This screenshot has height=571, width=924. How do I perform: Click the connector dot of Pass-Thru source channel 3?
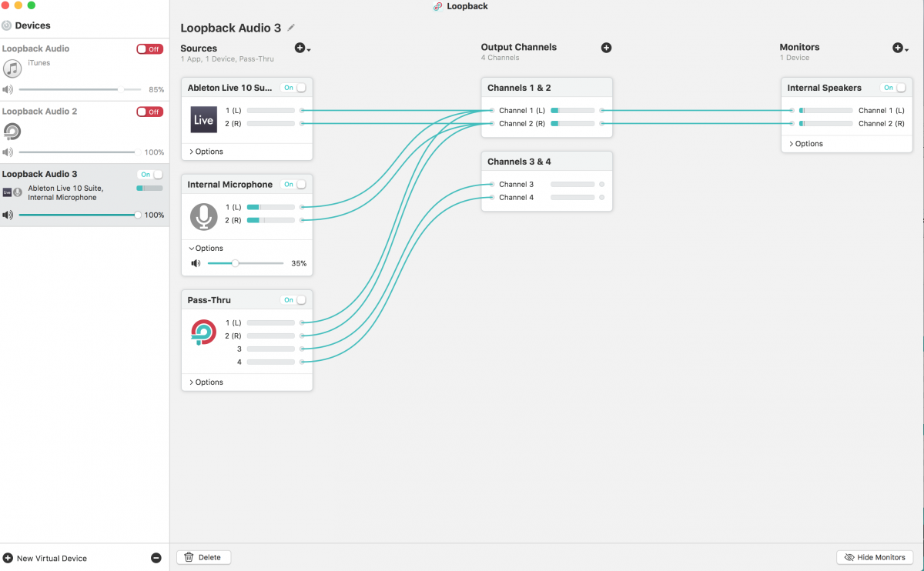point(302,349)
